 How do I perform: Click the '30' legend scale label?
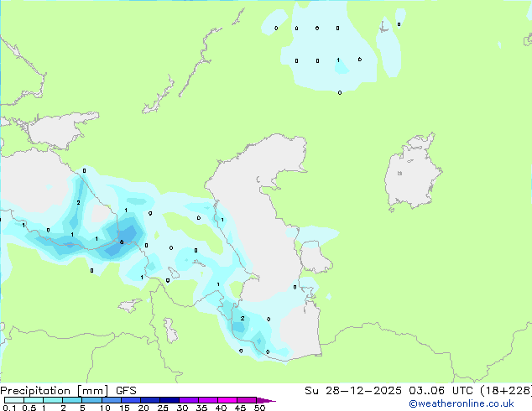click(182, 408)
